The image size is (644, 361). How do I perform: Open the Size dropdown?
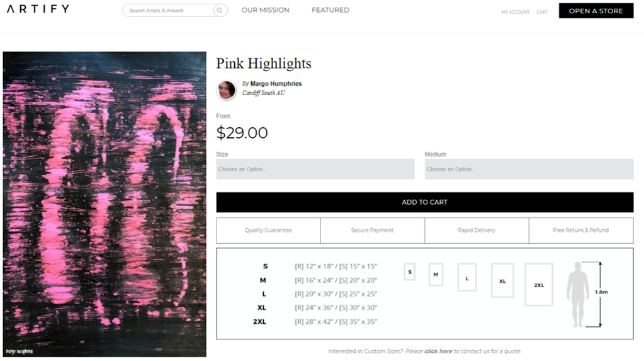(315, 169)
